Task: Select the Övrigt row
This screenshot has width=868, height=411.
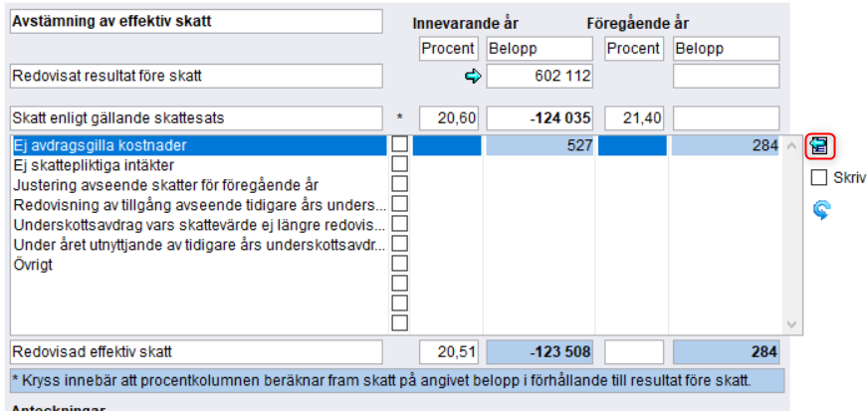Action: click(x=199, y=265)
